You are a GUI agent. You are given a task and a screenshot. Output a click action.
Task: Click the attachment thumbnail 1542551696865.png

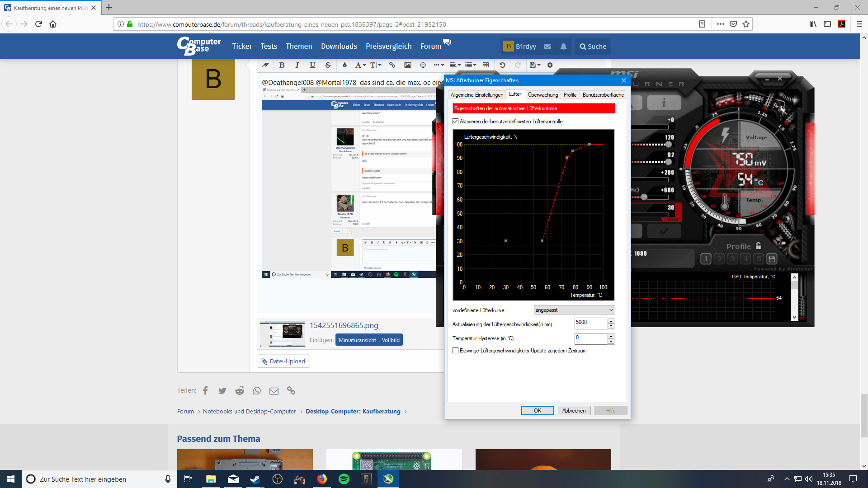pyautogui.click(x=283, y=333)
